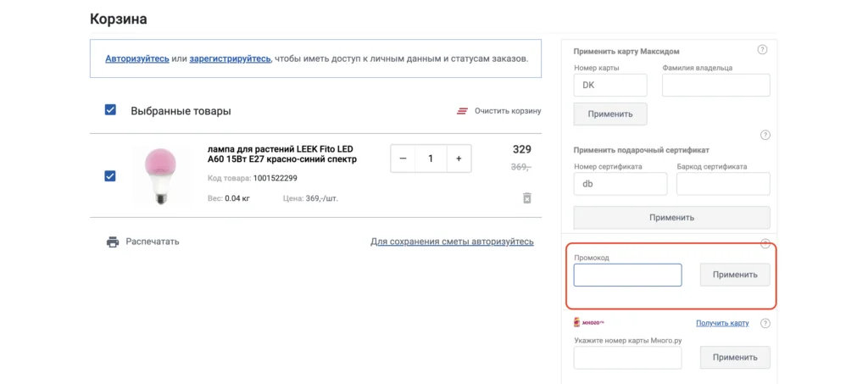Click the Много.ру logo
Image resolution: width=868 pixels, height=384 pixels.
pos(588,322)
